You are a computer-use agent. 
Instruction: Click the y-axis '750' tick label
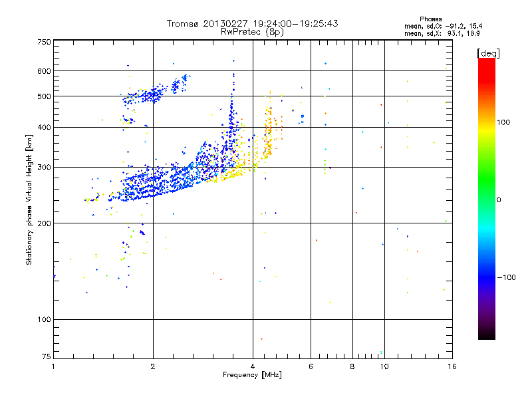tap(44, 42)
